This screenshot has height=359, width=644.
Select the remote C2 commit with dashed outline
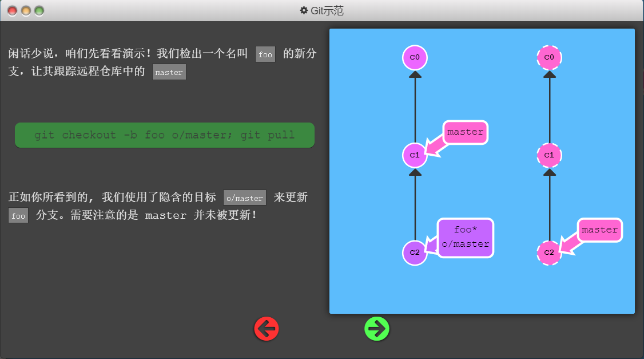[549, 253]
